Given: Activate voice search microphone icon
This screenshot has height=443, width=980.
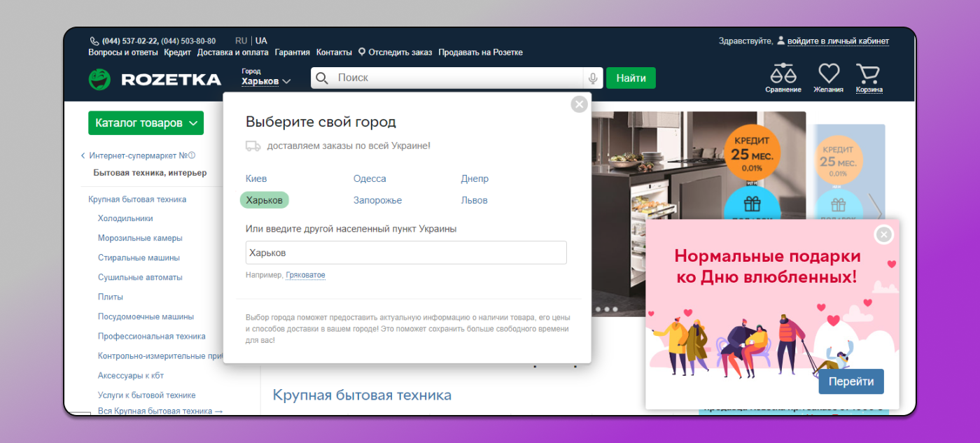Looking at the screenshot, I should click(x=593, y=78).
